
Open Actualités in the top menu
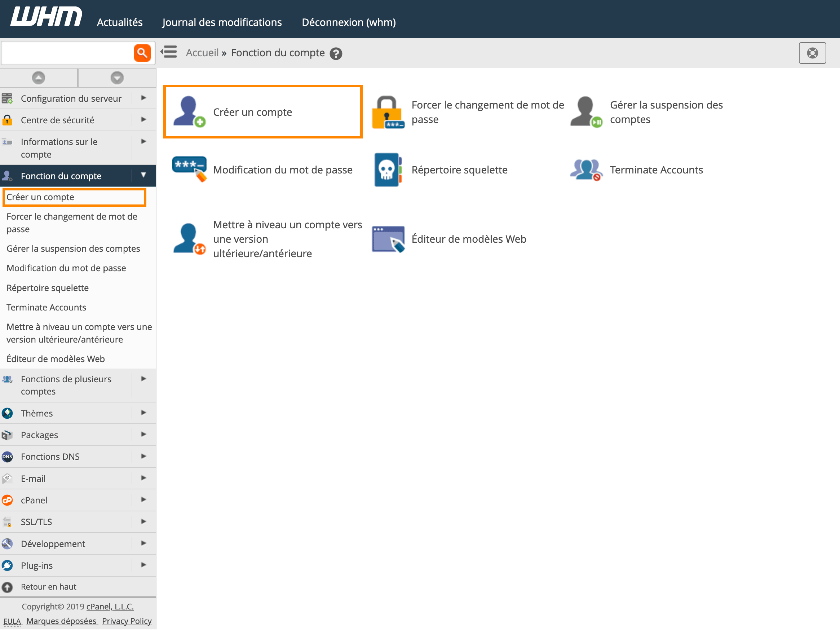pos(120,22)
